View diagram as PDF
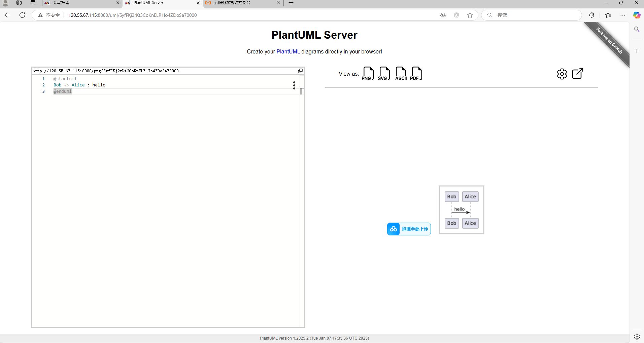This screenshot has height=343, width=644. pyautogui.click(x=416, y=74)
